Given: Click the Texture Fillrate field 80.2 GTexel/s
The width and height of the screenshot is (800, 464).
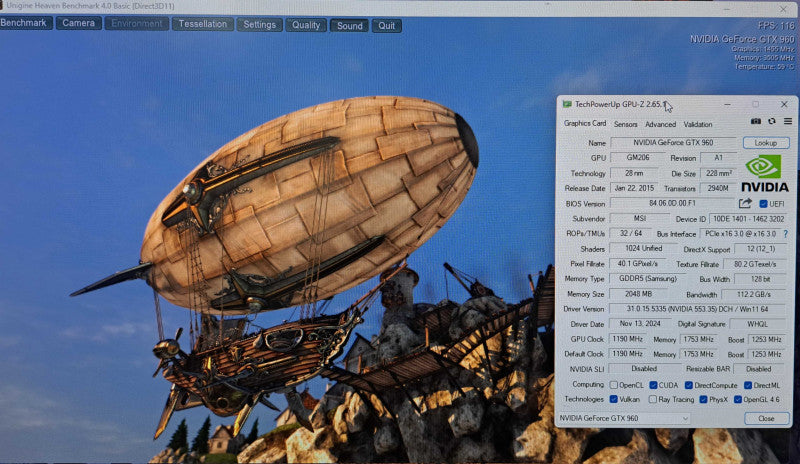Looking at the screenshot, I should click(755, 264).
